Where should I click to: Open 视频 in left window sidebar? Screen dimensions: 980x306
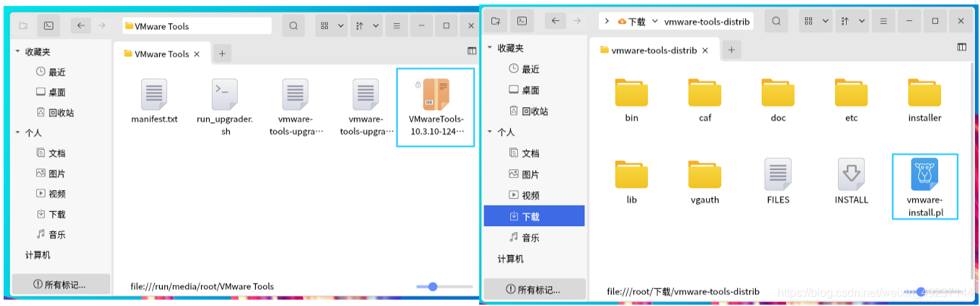click(51, 194)
